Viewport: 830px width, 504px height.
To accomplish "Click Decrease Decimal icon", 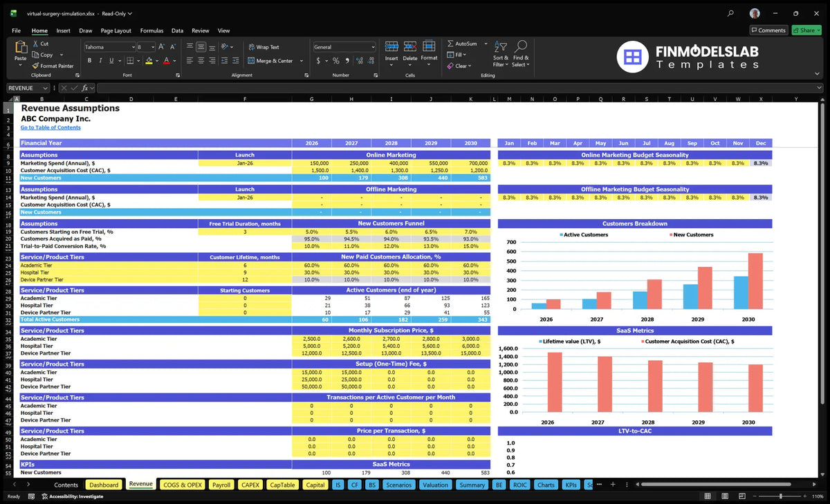I will point(370,61).
